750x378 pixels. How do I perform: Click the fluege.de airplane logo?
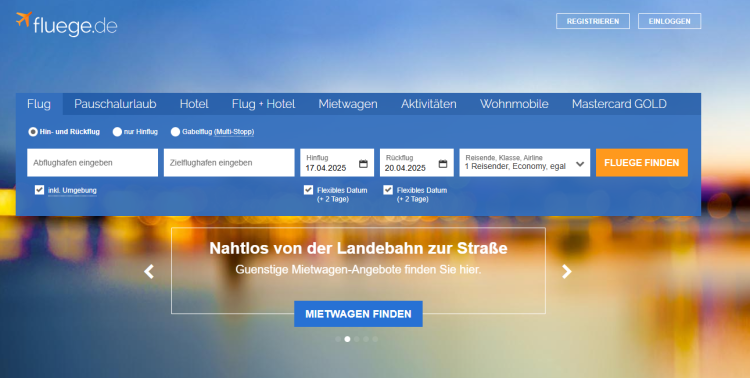pyautogui.click(x=66, y=24)
